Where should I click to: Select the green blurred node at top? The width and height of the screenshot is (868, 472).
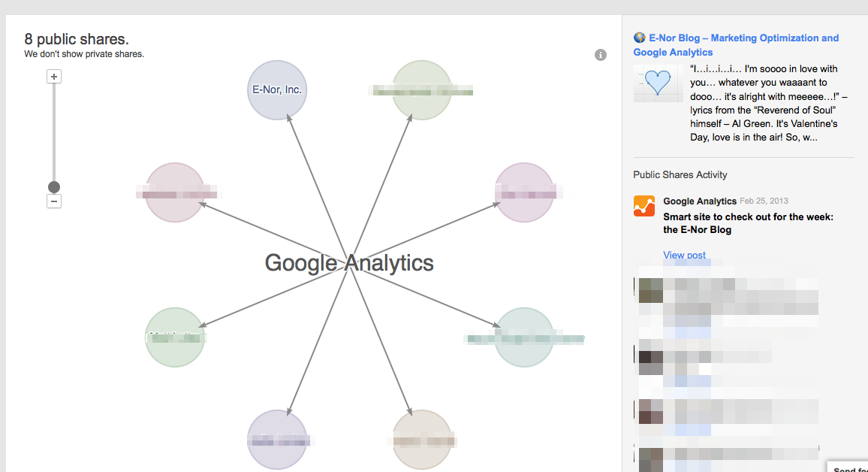tap(422, 90)
